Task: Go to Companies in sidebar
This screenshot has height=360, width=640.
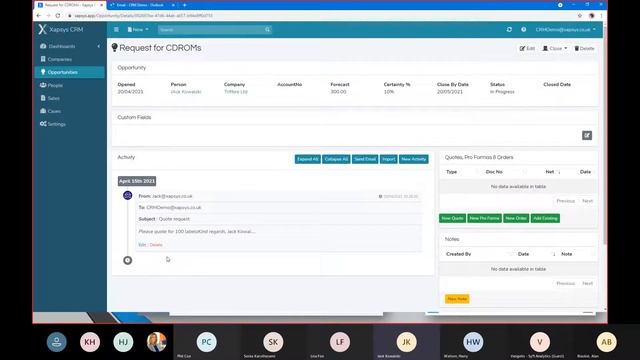Action: tap(59, 59)
